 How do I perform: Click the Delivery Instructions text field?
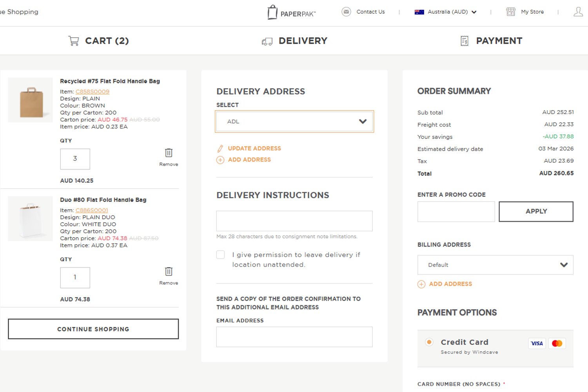point(294,221)
